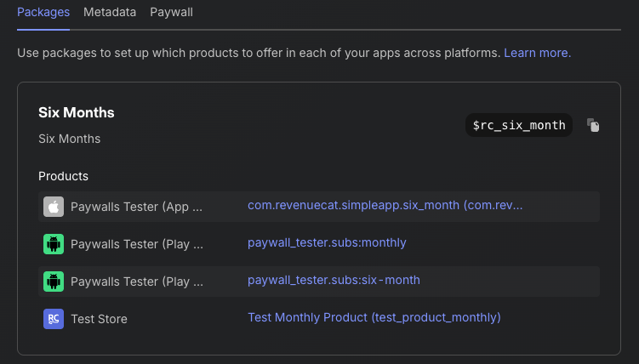Screen dimensions: 639x364
Task: Copy the $rc_six_month identifier
Action: pos(593,125)
